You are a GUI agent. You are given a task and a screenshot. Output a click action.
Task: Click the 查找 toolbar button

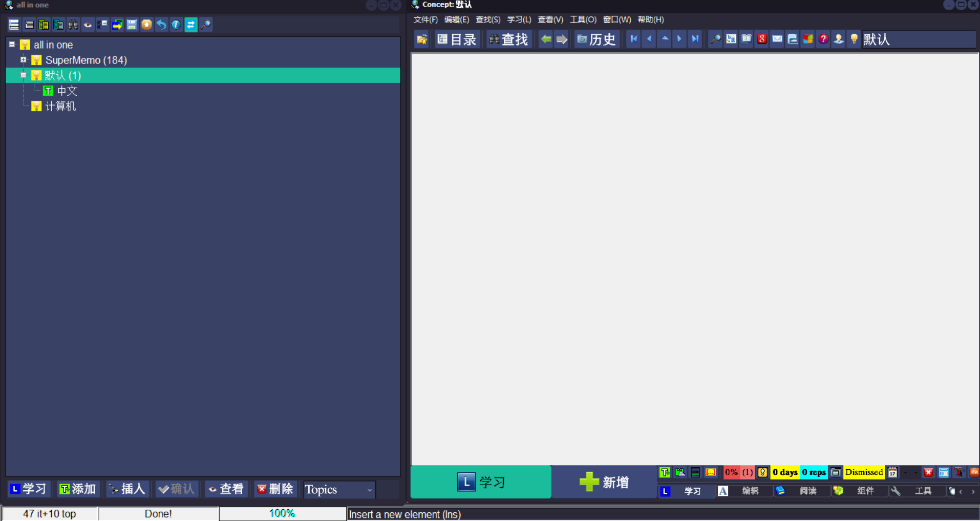point(508,39)
